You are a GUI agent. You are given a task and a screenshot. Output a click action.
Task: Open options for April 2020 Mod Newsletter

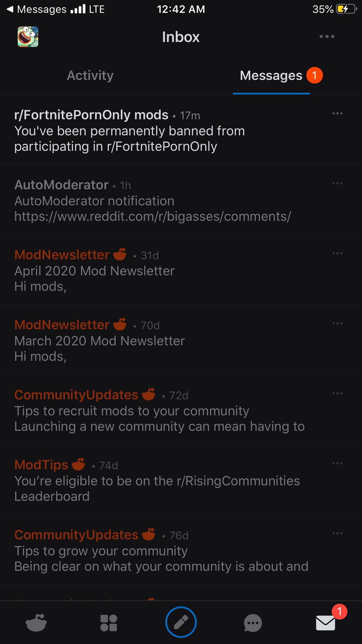click(337, 253)
